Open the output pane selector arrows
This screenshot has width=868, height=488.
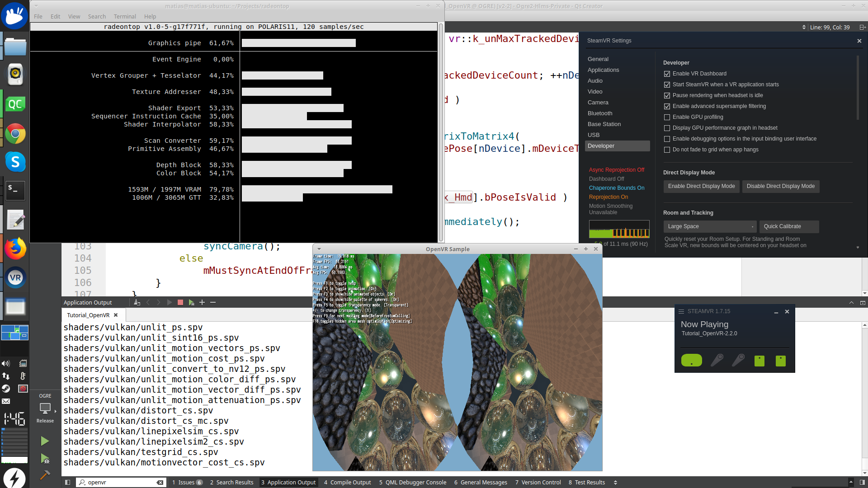615,482
